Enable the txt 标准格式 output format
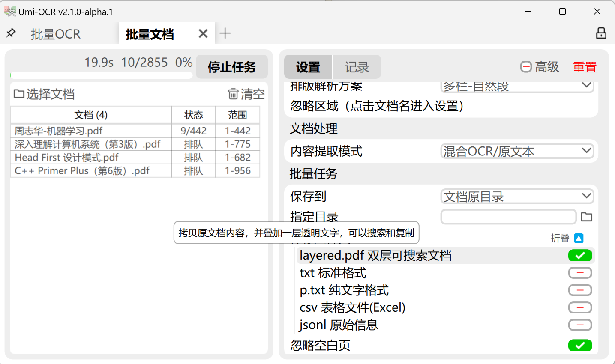The width and height of the screenshot is (615, 364). tap(580, 273)
